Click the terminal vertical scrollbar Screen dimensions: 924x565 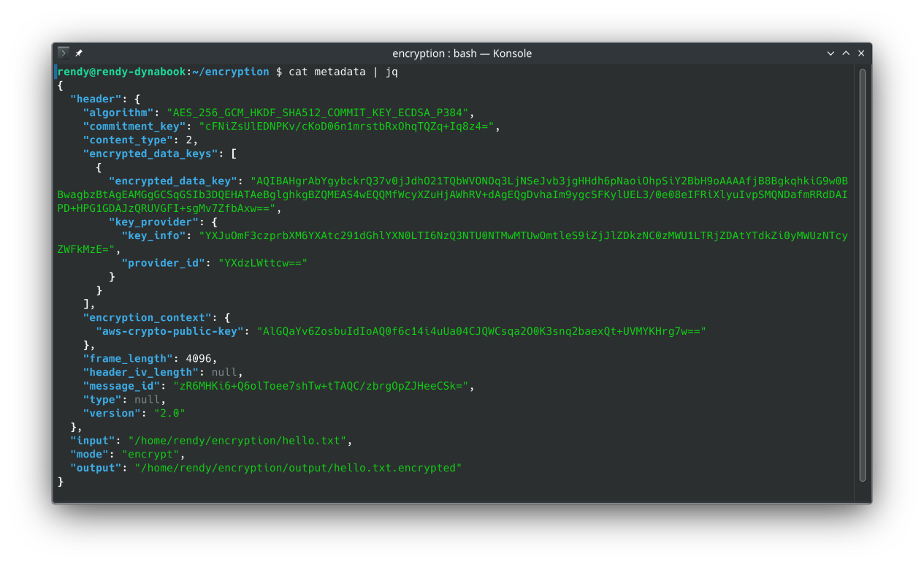pyautogui.click(x=863, y=275)
